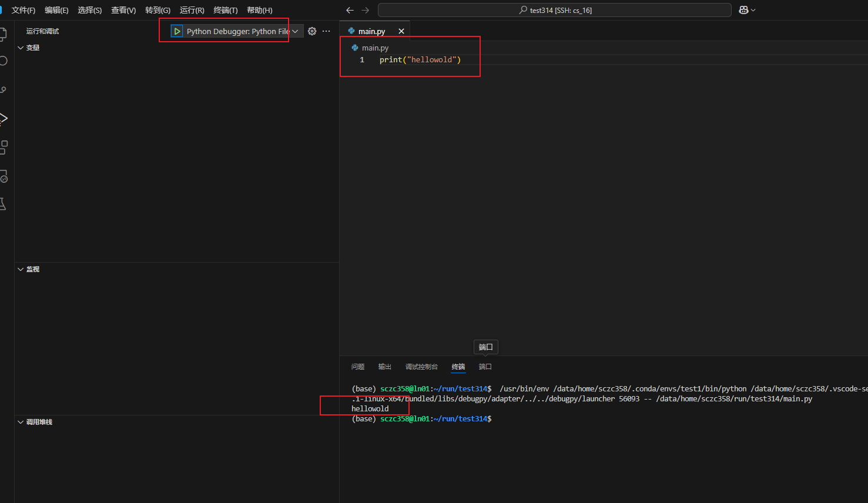Go back with the left navigation arrow
Image resolution: width=868 pixels, height=503 pixels.
350,10
